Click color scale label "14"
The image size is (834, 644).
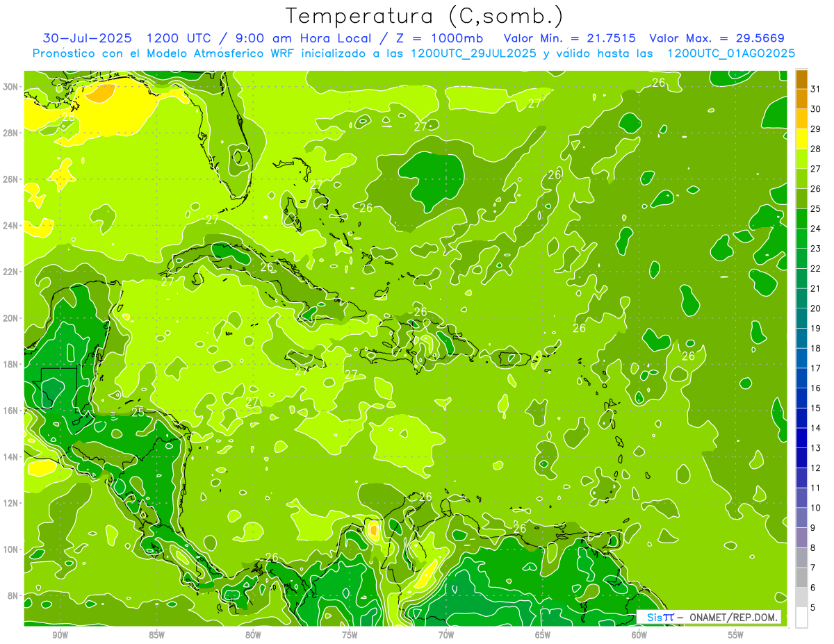[x=816, y=427]
